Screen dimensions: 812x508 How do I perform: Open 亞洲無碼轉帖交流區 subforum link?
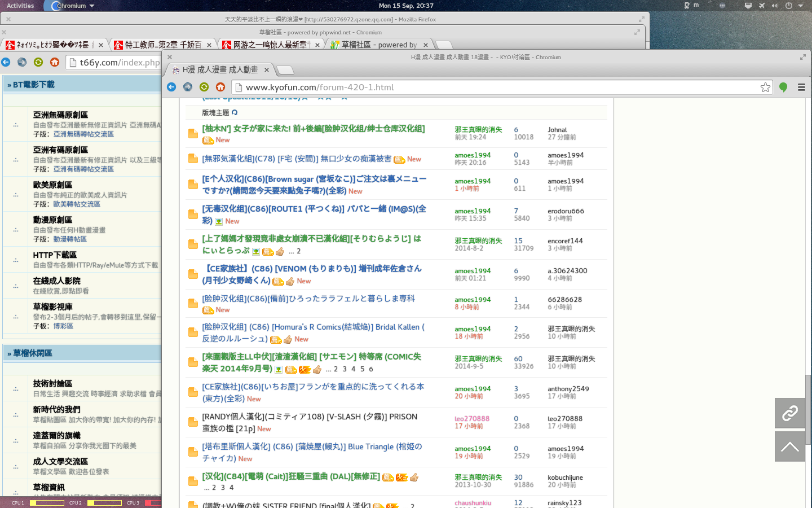83,134
